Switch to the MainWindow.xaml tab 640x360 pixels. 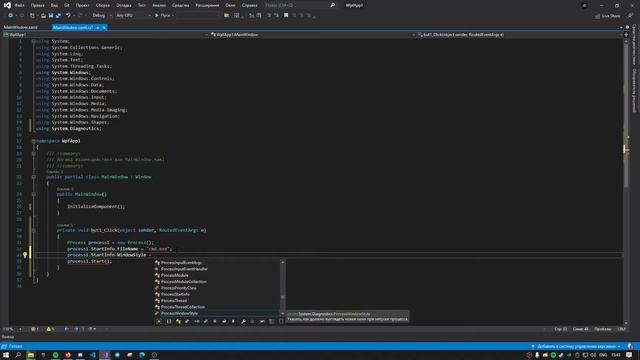tap(20, 27)
